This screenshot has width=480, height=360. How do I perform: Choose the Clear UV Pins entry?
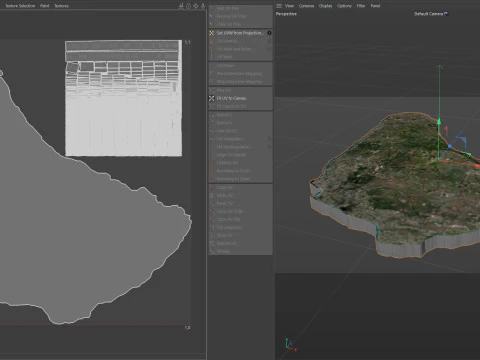point(240,24)
